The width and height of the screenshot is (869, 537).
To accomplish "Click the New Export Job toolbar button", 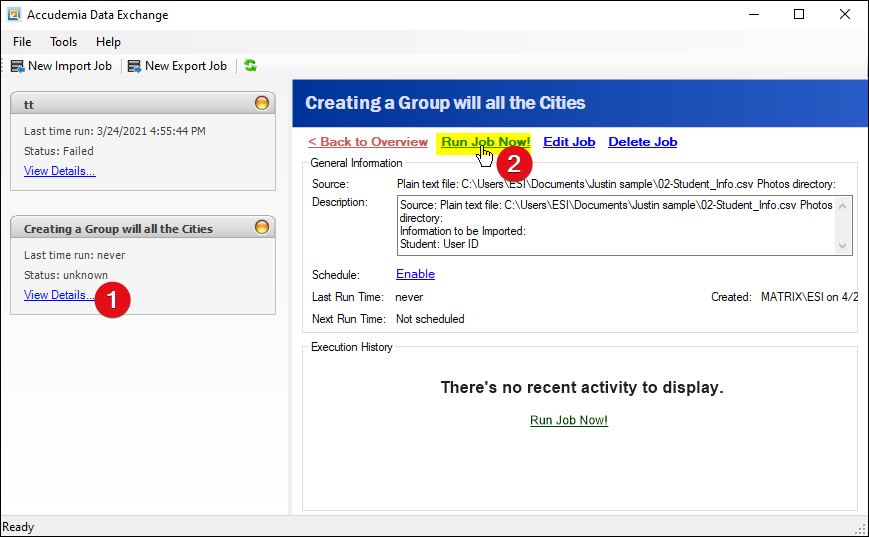I will (177, 66).
